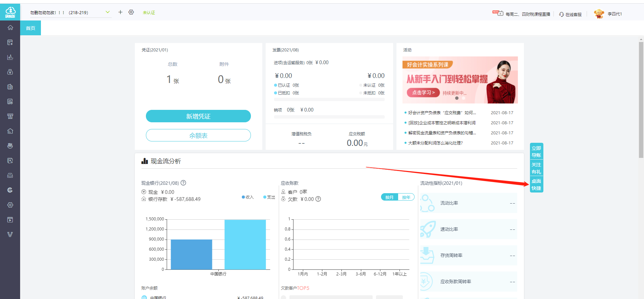Switch receivables view to 按月

click(x=389, y=197)
